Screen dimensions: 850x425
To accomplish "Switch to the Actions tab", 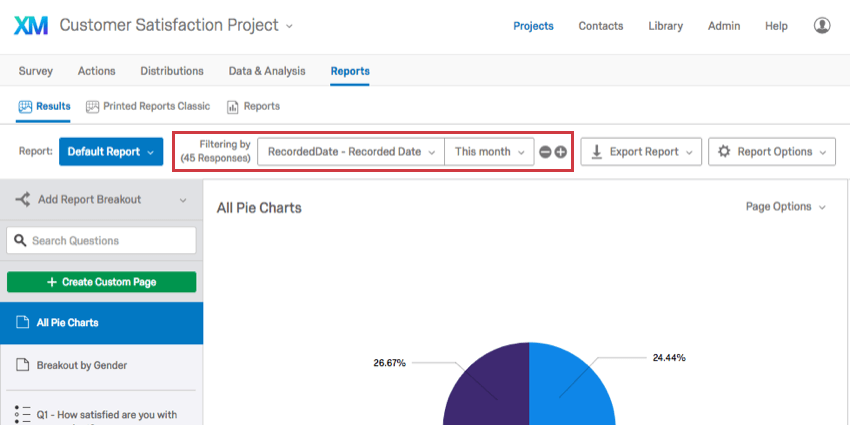I will [96, 71].
